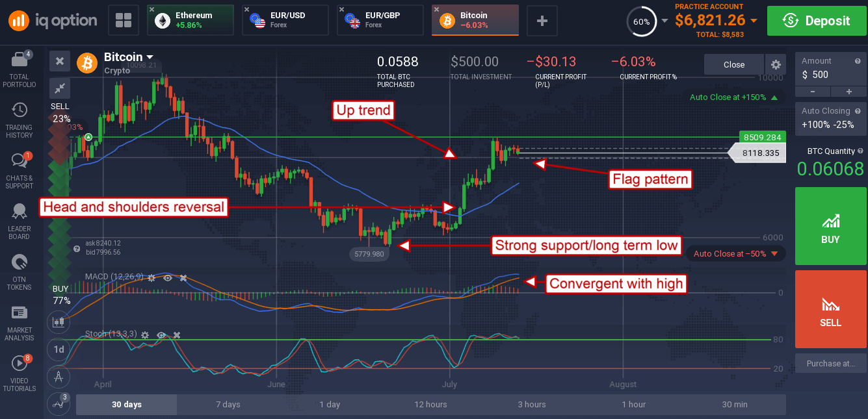Expand the Bitcoin asset dropdown arrow
Image resolution: width=868 pixels, height=419 pixels.
150,57
